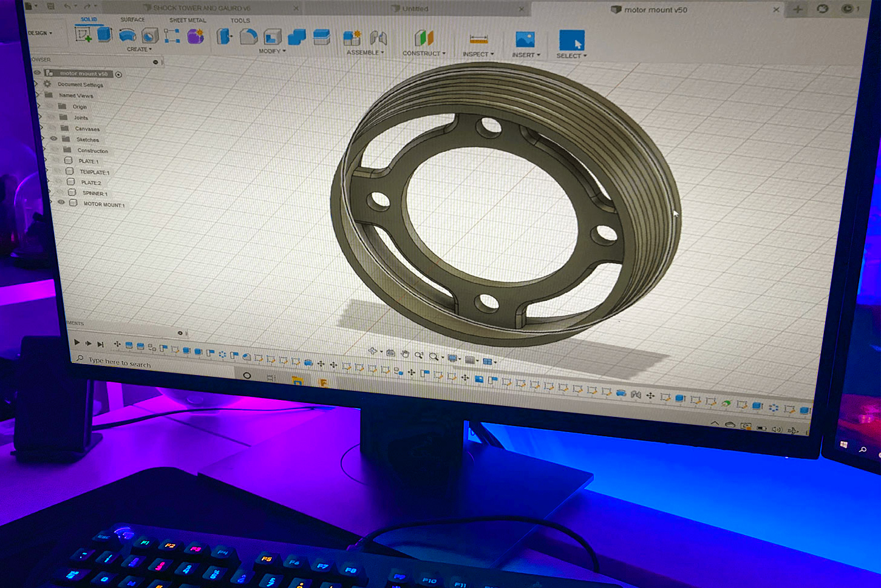Screen dimensions: 881x588
Task: Click the Measure icon above Inspect
Action: click(478, 39)
